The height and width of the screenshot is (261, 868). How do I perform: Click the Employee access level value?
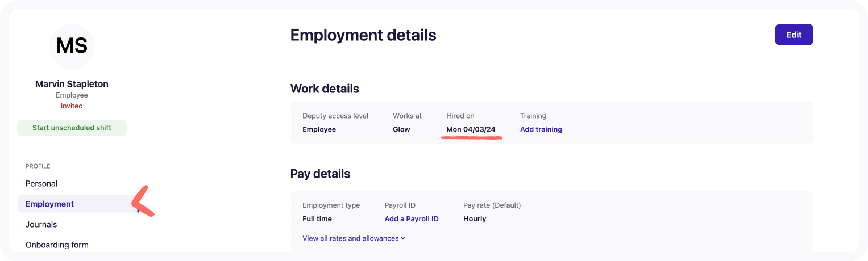pyautogui.click(x=319, y=129)
